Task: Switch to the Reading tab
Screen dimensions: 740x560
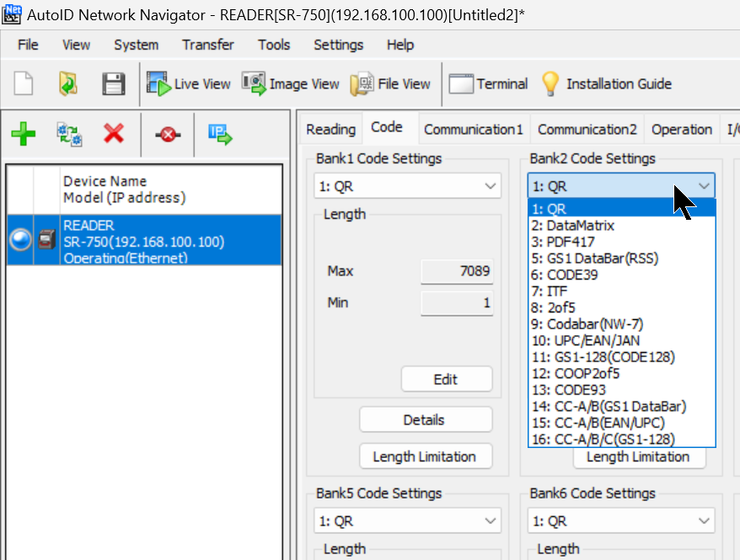Action: pos(331,129)
